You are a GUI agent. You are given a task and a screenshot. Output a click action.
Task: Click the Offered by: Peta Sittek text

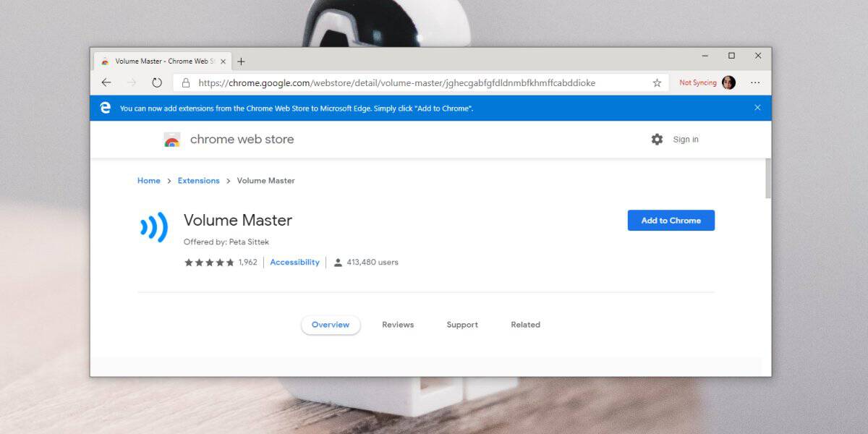point(226,242)
